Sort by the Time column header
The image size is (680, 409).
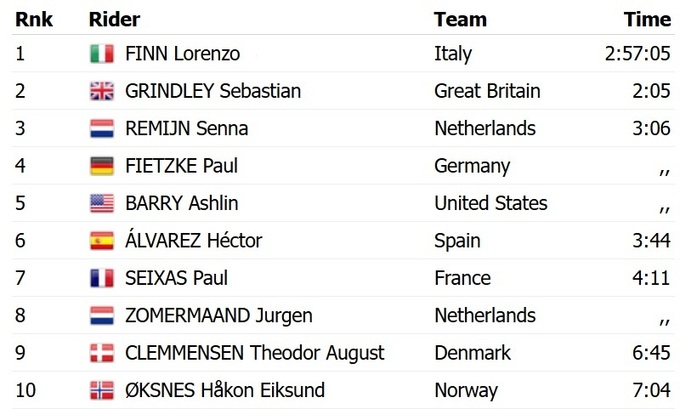[647, 19]
